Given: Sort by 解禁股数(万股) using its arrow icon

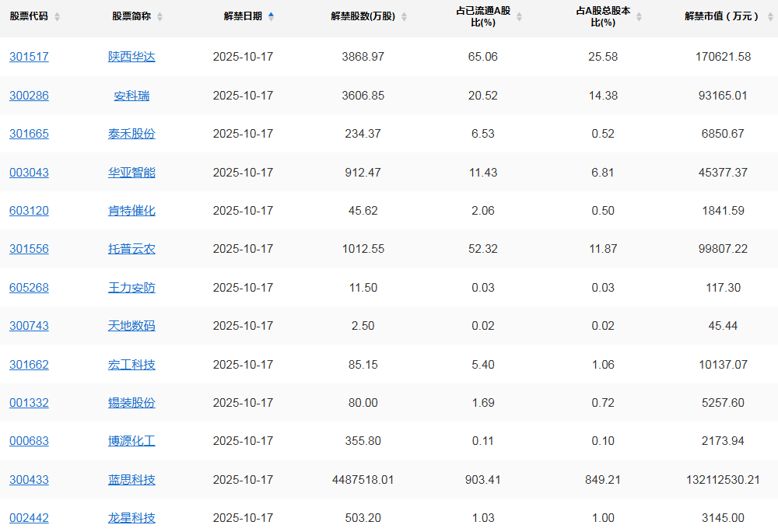Looking at the screenshot, I should (404, 16).
